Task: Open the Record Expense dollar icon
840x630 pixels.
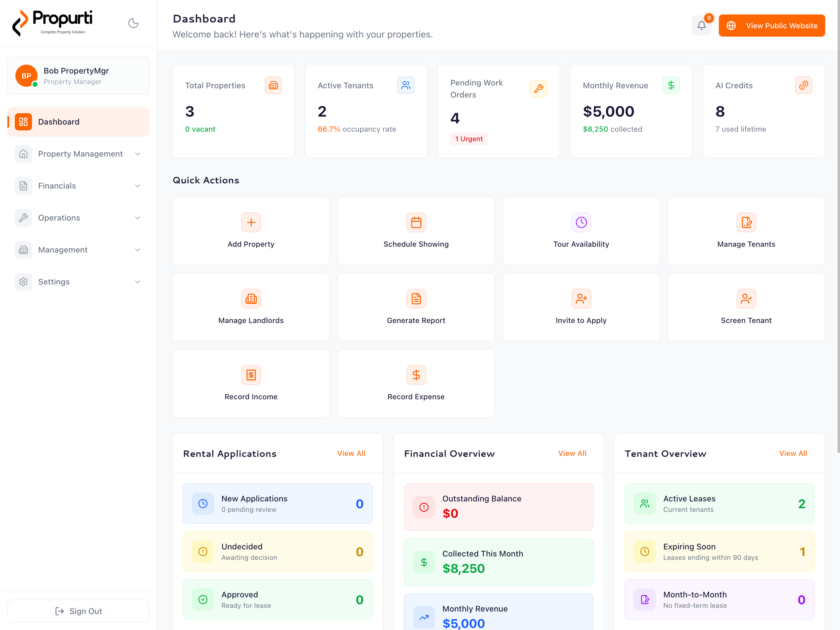Action: click(416, 375)
